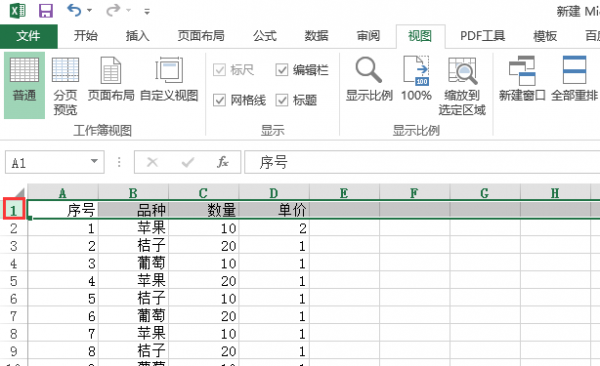Select column F header
The width and height of the screenshot is (600, 366).
414,193
